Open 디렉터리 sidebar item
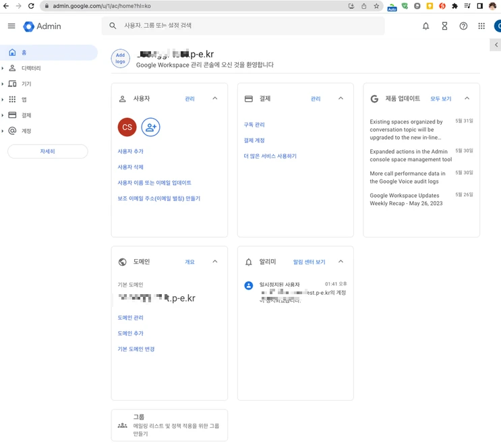The height and width of the screenshot is (448, 501). tap(31, 68)
